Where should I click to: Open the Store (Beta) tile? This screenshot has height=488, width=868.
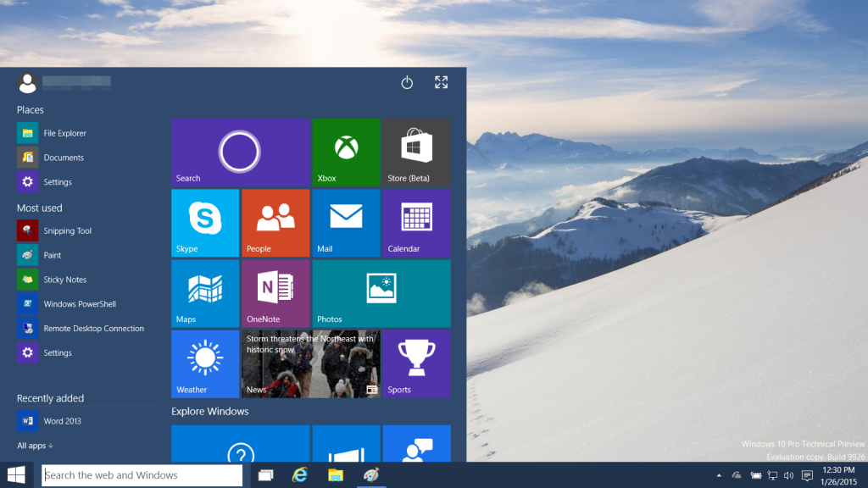[416, 152]
